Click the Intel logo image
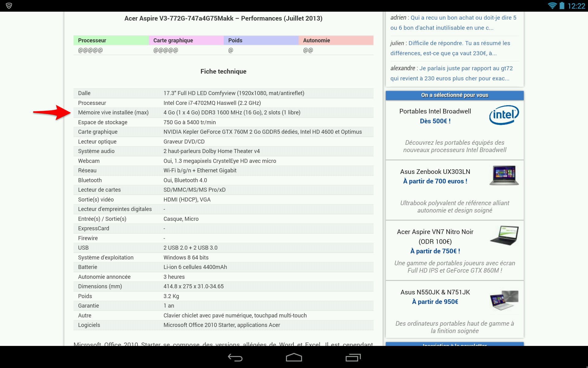Screen dimensions: 588x368 (504, 115)
